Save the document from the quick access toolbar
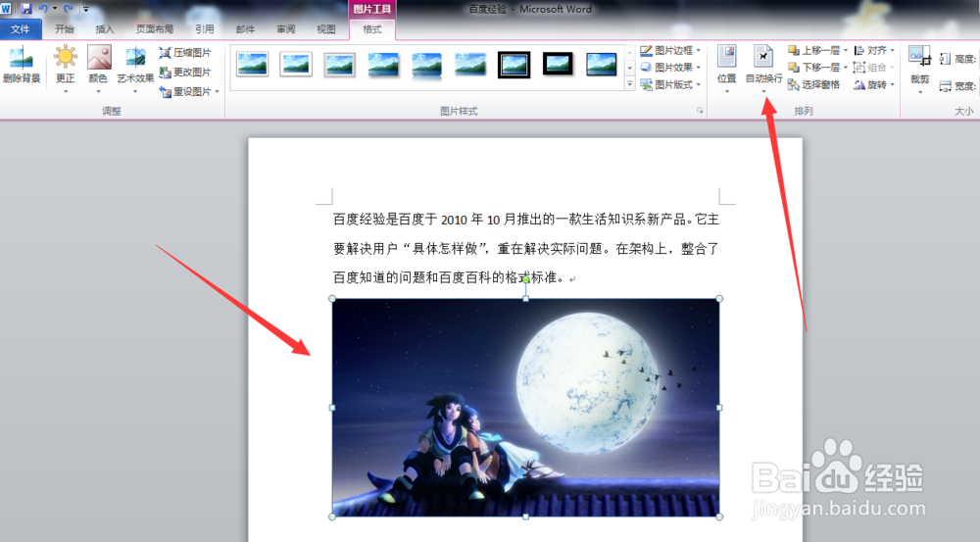980x542 pixels. coord(26,9)
